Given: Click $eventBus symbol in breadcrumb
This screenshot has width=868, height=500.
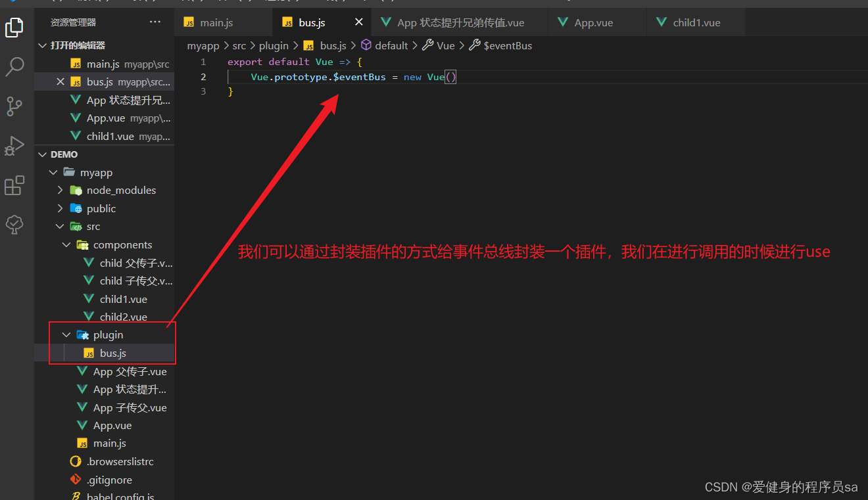Looking at the screenshot, I should click(x=500, y=45).
